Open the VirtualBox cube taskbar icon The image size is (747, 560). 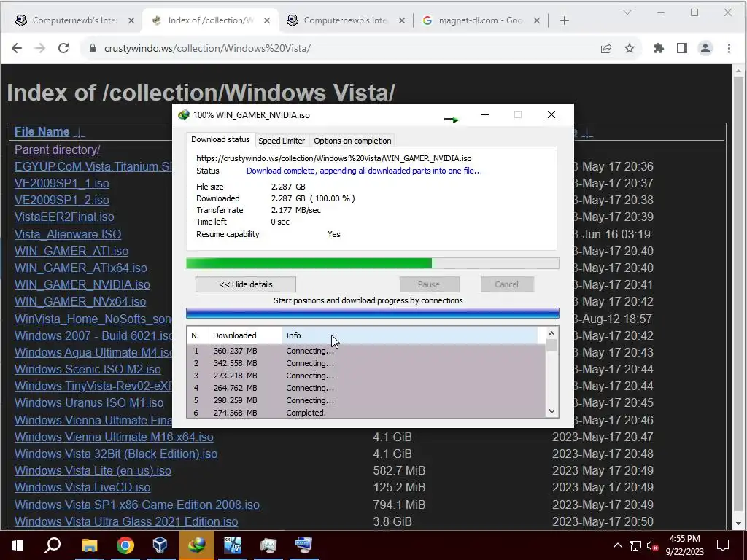point(160,545)
